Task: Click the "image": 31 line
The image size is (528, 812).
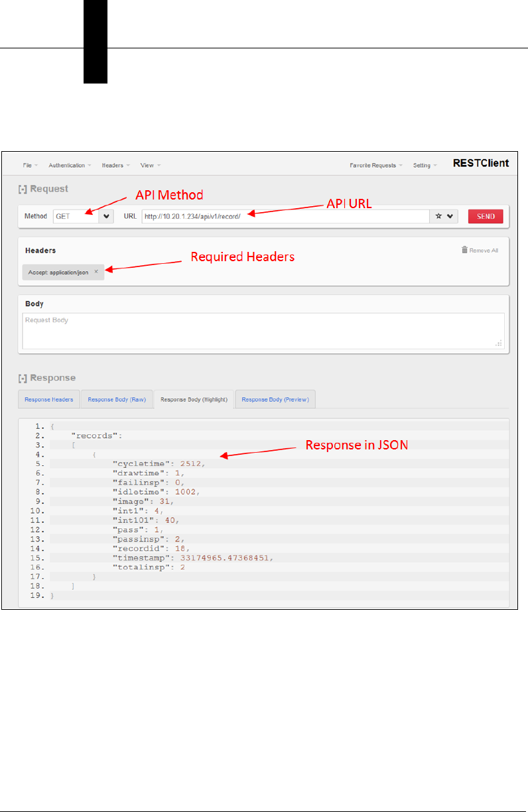Action: 143,501
